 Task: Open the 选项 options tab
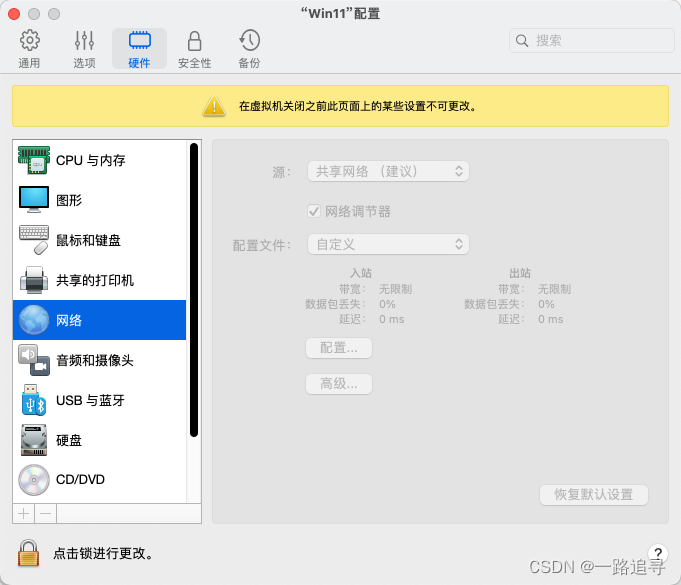[84, 49]
